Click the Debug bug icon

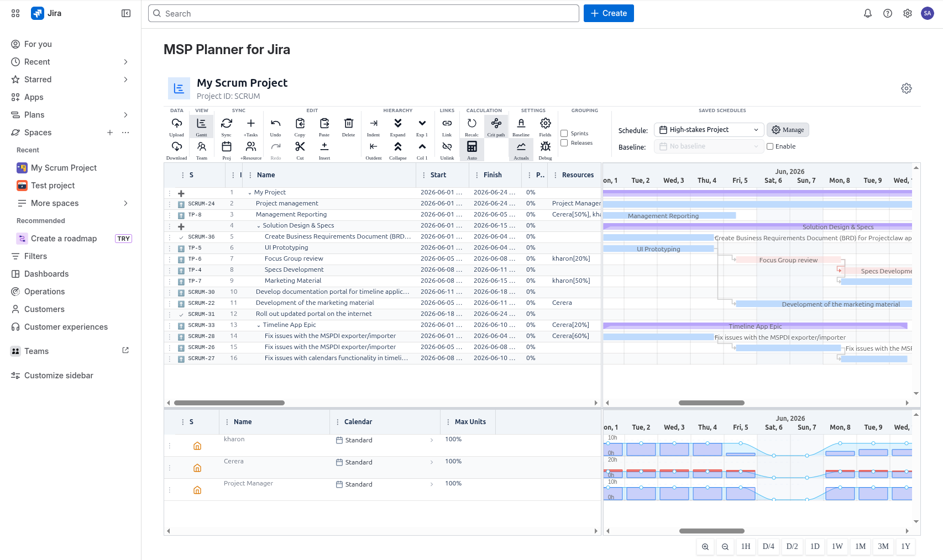click(x=546, y=150)
